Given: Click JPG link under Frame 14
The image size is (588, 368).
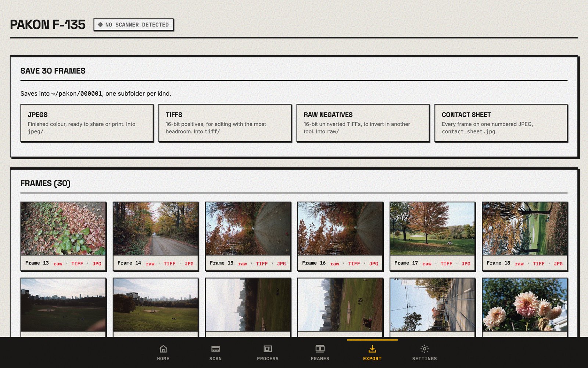Looking at the screenshot, I should click(189, 263).
